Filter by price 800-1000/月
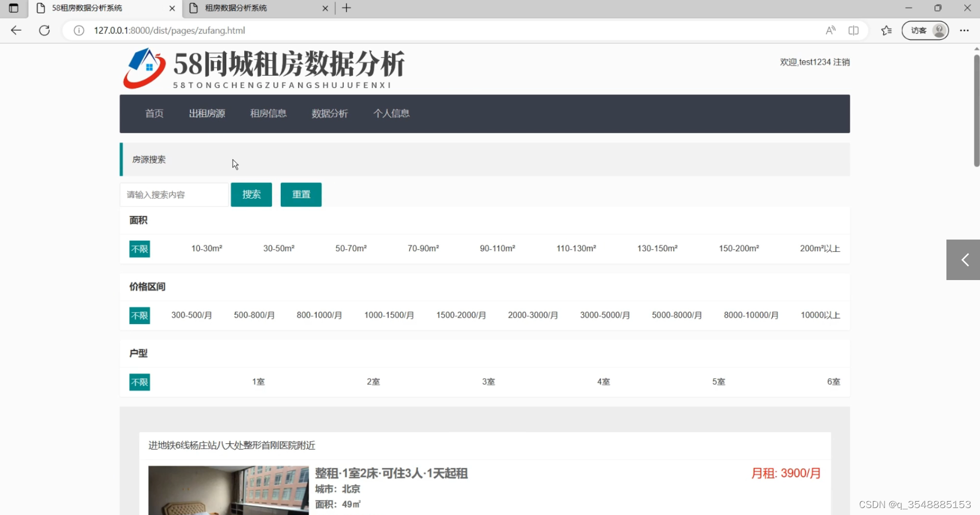Screen dimensions: 980x515 (319, 315)
